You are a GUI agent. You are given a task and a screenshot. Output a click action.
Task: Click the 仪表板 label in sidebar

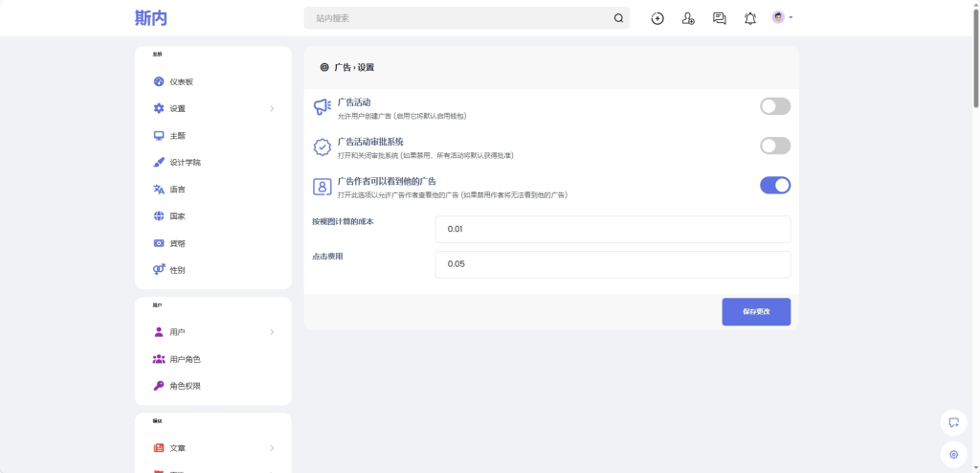(x=182, y=82)
